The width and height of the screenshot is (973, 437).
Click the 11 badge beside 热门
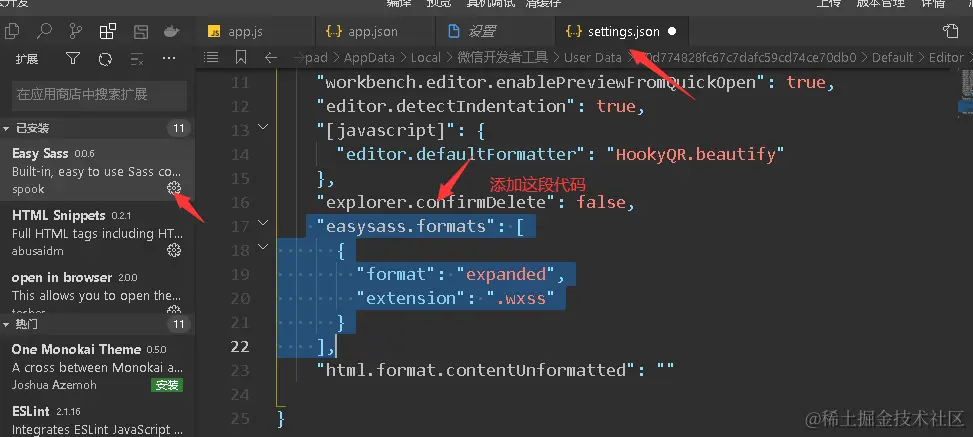[179, 324]
